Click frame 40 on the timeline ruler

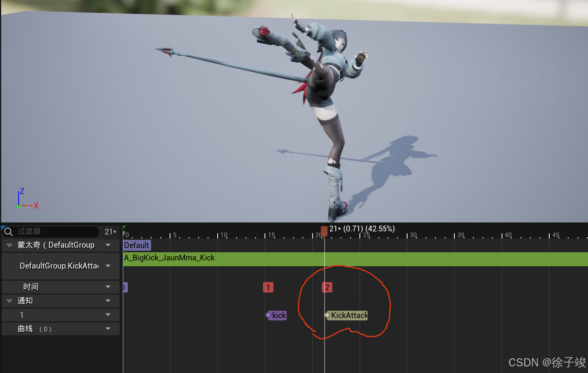tap(508, 235)
